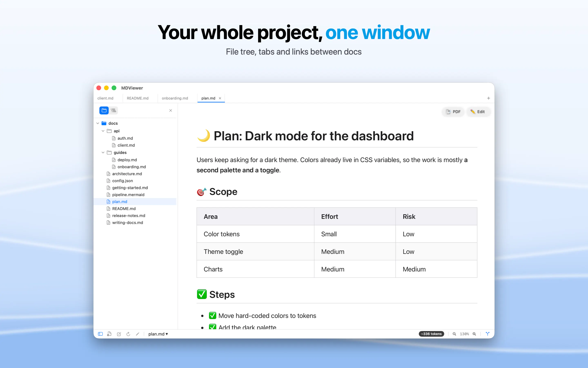Collapse the docs folder chevron
Viewport: 588px width, 368px height.
tap(98, 123)
